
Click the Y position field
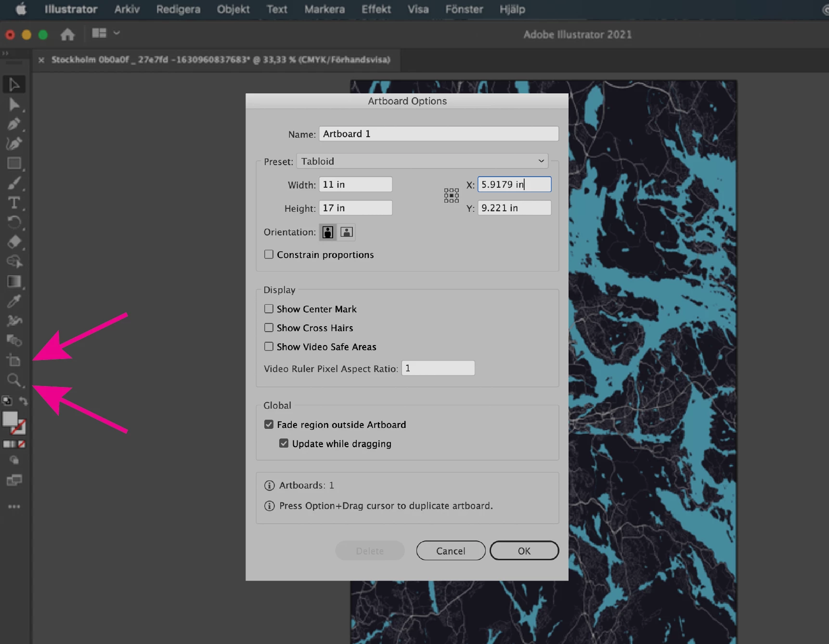[514, 208]
